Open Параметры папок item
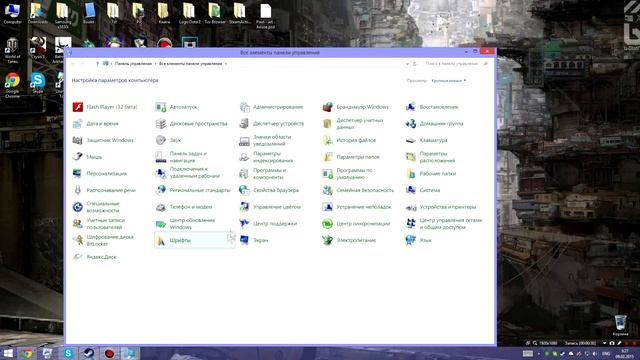Viewport: 640px width, 360px height. pyautogui.click(x=351, y=157)
